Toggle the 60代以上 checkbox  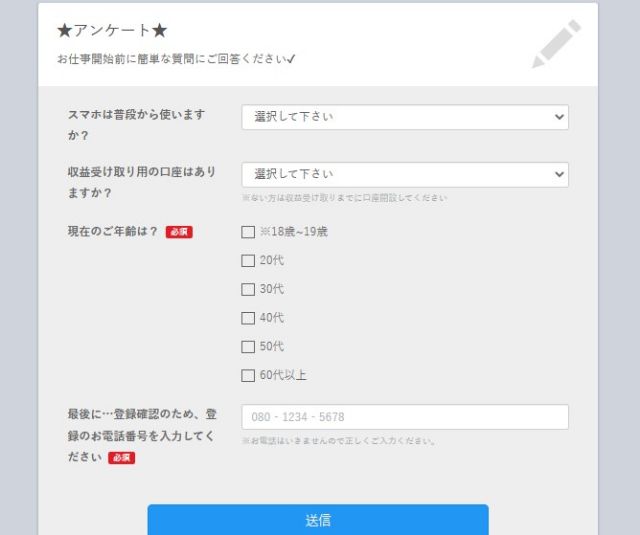click(248, 375)
